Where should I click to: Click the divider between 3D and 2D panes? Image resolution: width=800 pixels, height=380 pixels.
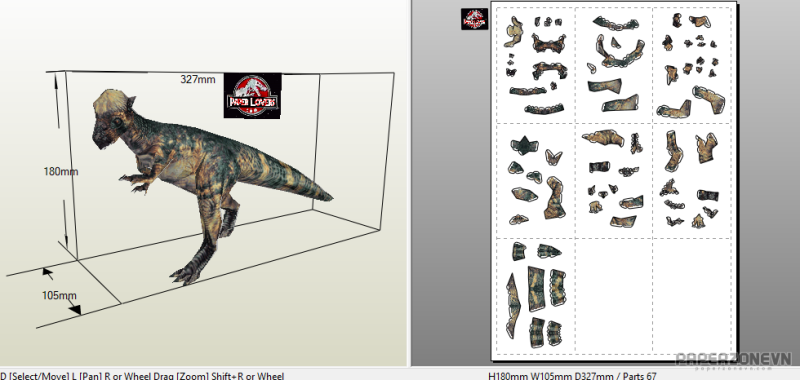tap(409, 183)
